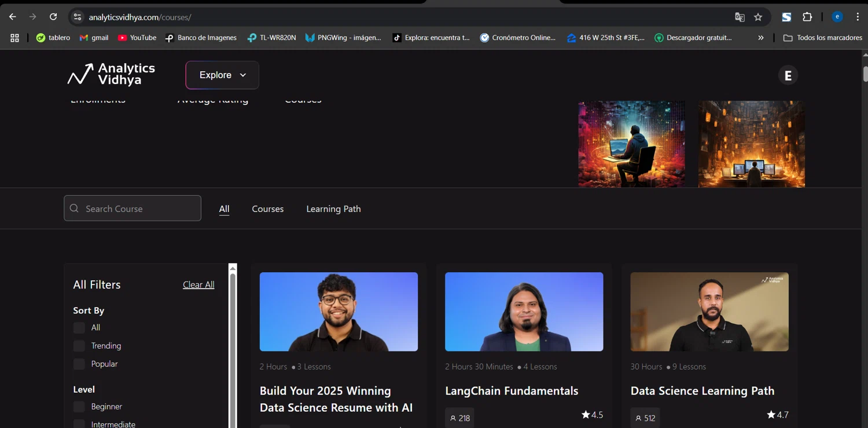
Task: Show more bookmarks with the double chevron
Action: pyautogui.click(x=761, y=38)
